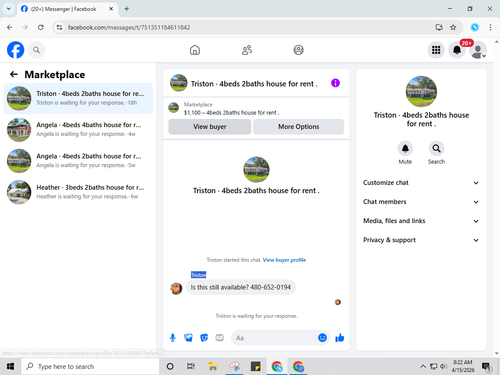Viewport: 500px width, 375px height.
Task: Click sender avatar beside the message
Action: (176, 288)
